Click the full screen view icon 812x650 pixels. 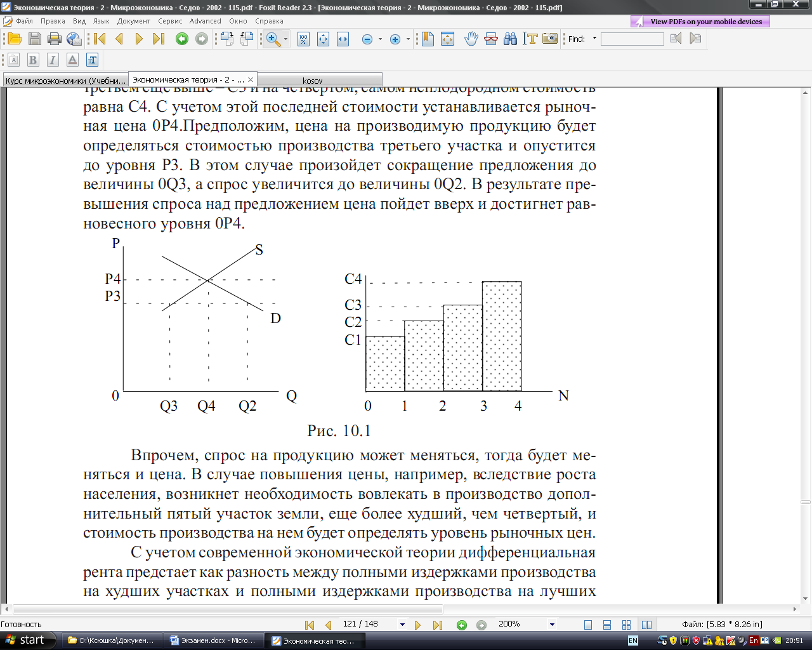pyautogui.click(x=447, y=39)
